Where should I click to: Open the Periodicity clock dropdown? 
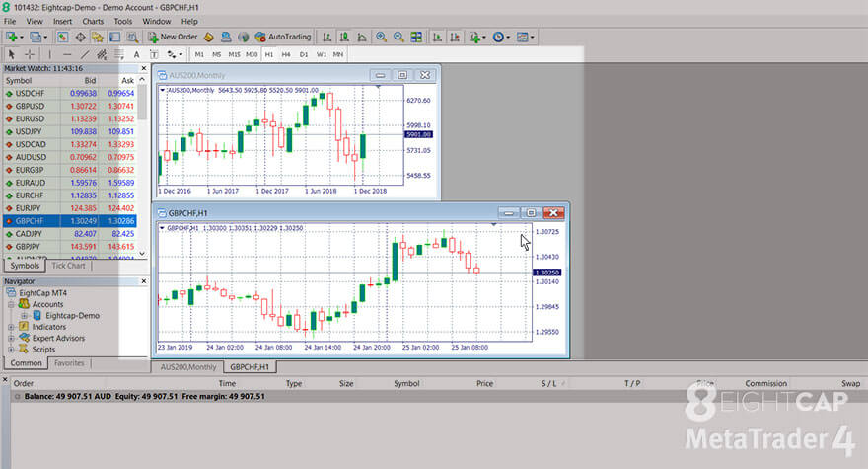coord(501,38)
